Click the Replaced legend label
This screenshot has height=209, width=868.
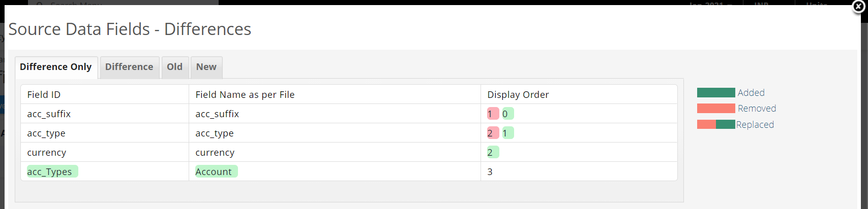(755, 125)
